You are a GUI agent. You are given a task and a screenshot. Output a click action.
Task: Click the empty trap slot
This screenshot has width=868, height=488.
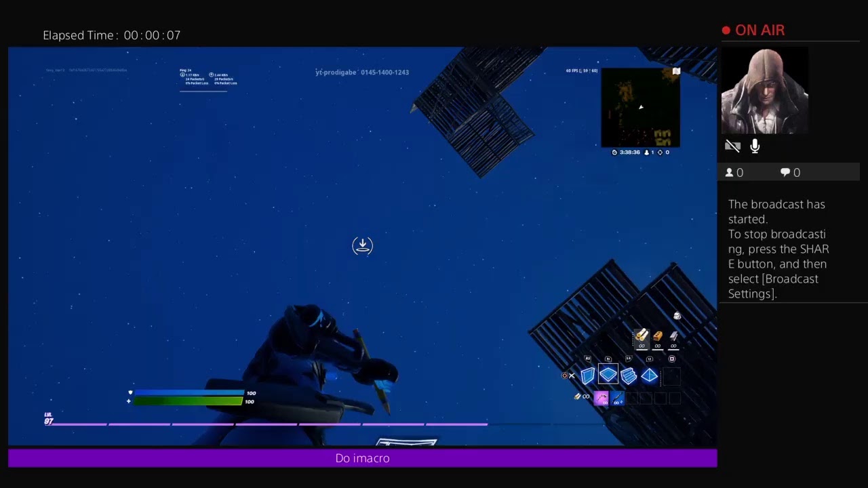tap(671, 375)
